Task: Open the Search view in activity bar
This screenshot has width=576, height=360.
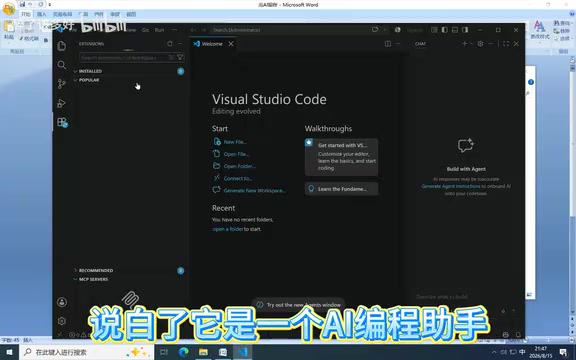Action: pyautogui.click(x=62, y=65)
